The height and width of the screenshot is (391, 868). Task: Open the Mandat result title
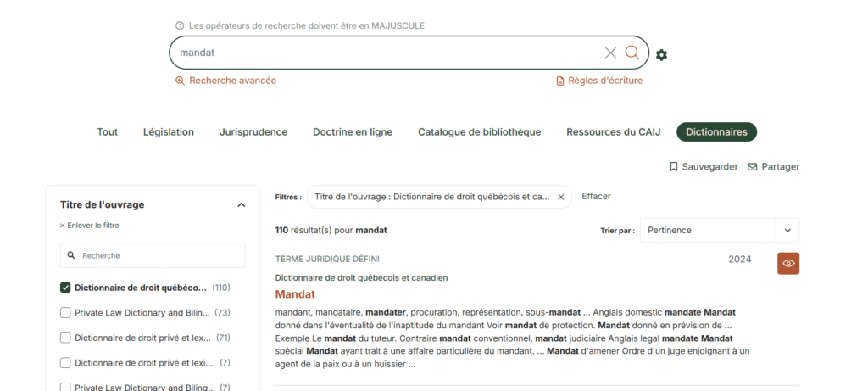tap(295, 294)
